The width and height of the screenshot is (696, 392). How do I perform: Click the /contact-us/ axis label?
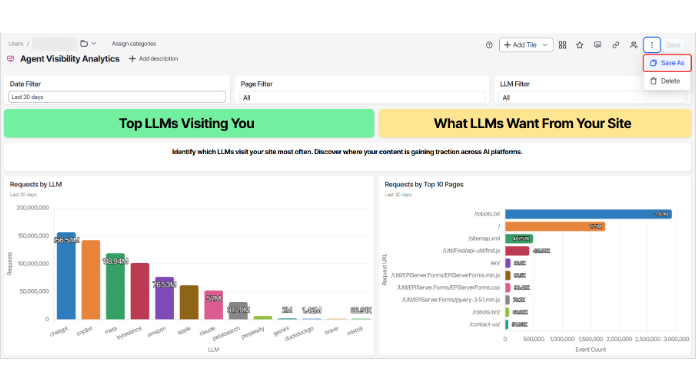click(x=484, y=325)
